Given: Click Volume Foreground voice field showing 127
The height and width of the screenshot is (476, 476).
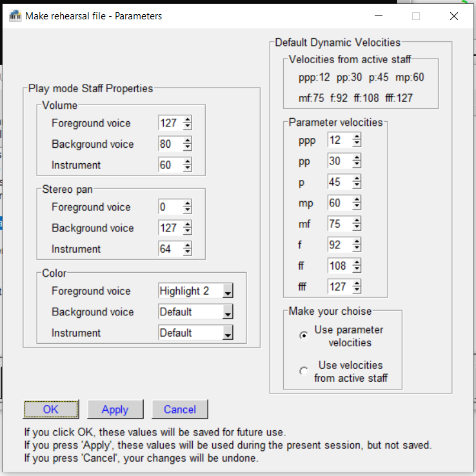Looking at the screenshot, I should (171, 123).
